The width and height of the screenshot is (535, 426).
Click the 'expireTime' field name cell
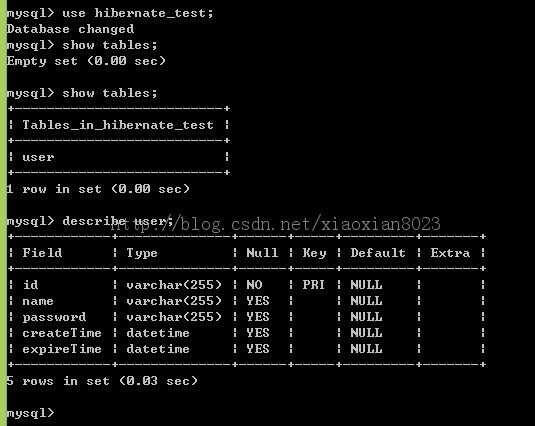pyautogui.click(x=62, y=349)
